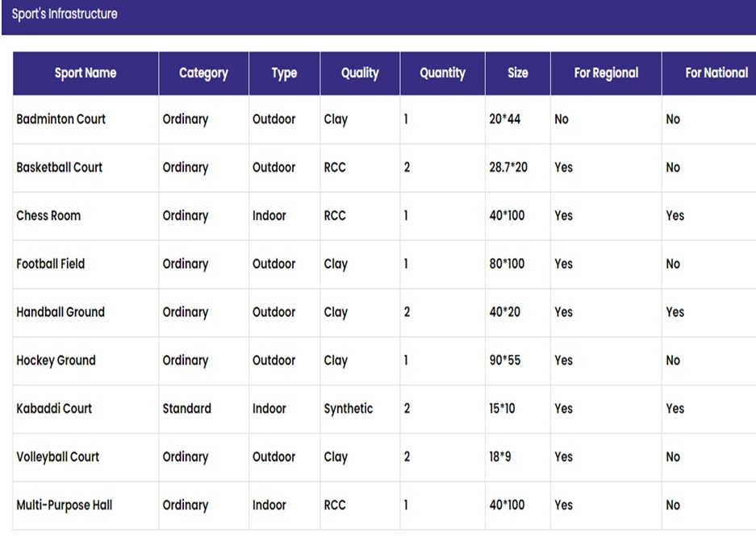Click the Size column header
Screen dimensions: 756x537
click(x=517, y=73)
